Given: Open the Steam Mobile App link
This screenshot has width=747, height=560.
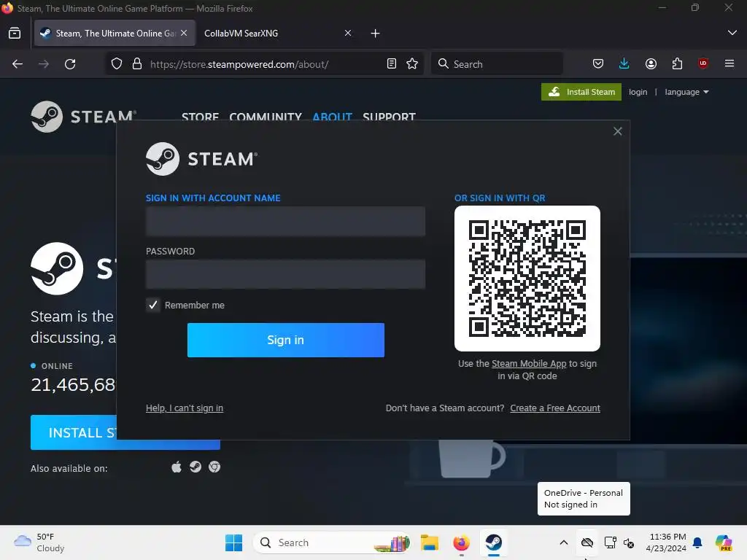Looking at the screenshot, I should [529, 363].
